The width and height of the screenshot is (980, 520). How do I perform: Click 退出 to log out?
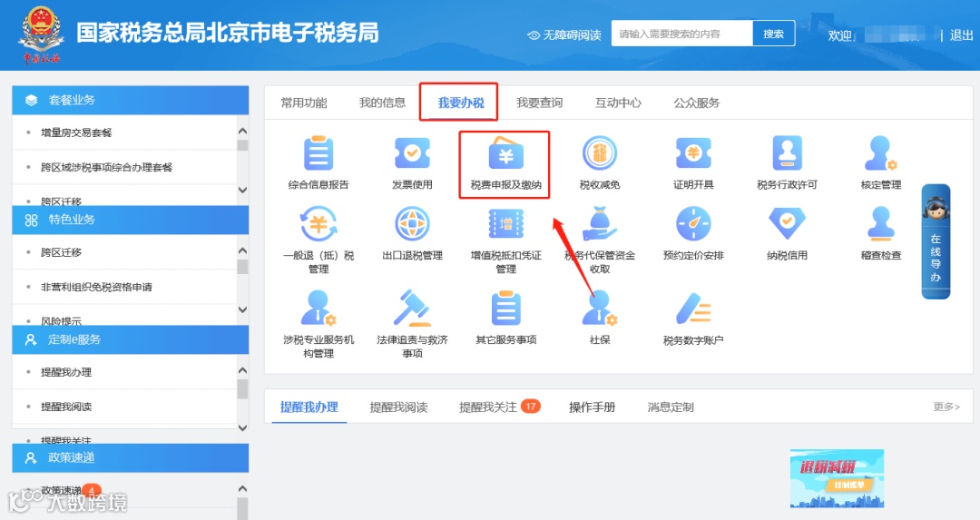click(x=961, y=35)
